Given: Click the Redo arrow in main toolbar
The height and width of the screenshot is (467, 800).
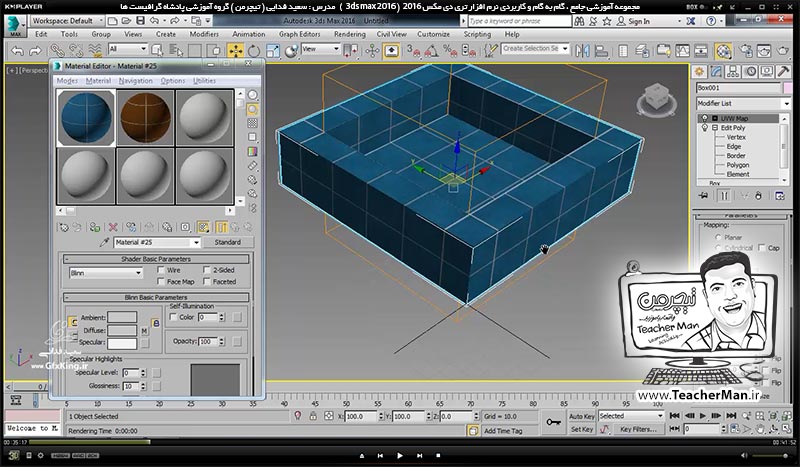Looking at the screenshot, I should 35,51.
